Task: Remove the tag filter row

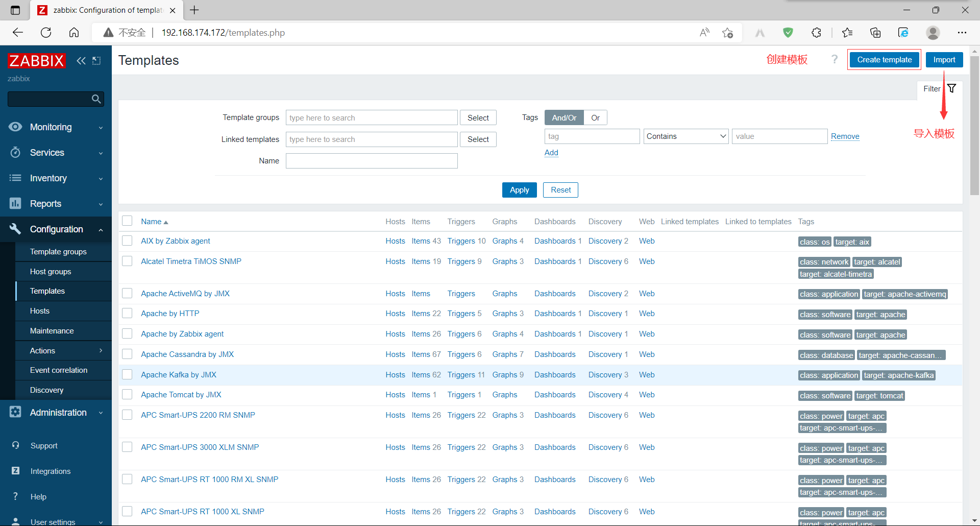Action: tap(845, 136)
